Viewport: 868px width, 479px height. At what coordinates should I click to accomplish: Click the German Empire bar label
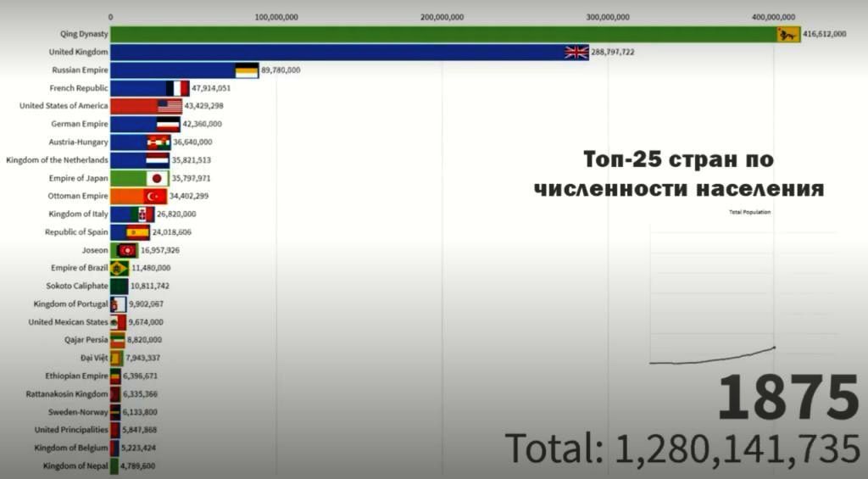tap(80, 124)
